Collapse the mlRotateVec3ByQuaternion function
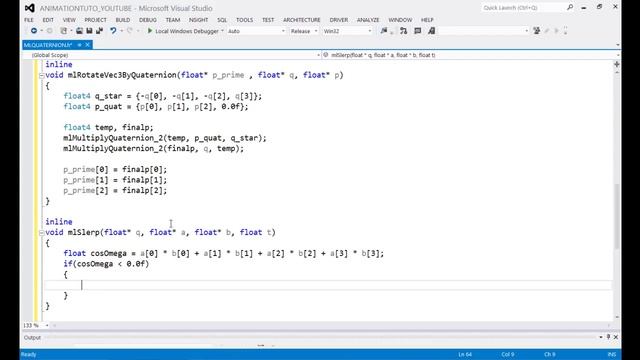Image resolution: width=640 pixels, height=360 pixels. tap(41, 76)
